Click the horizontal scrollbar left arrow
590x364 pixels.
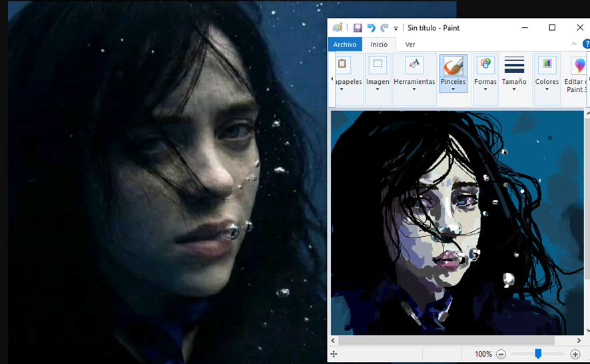tap(333, 340)
